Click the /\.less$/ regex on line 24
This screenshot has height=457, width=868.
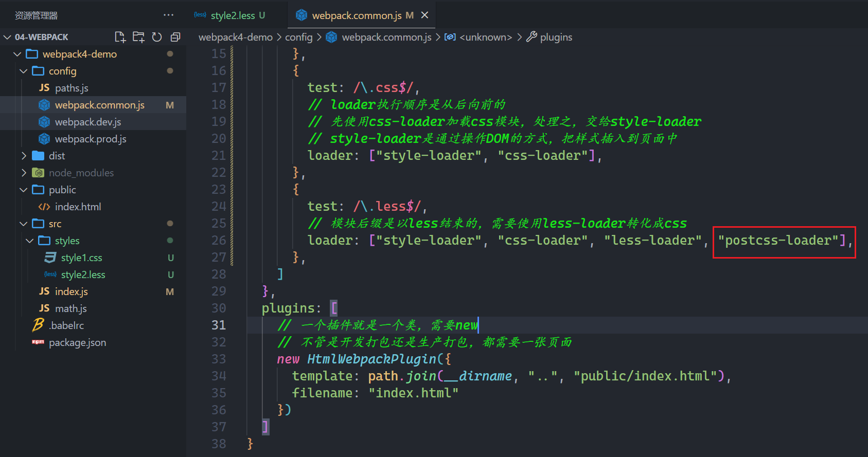coord(387,207)
